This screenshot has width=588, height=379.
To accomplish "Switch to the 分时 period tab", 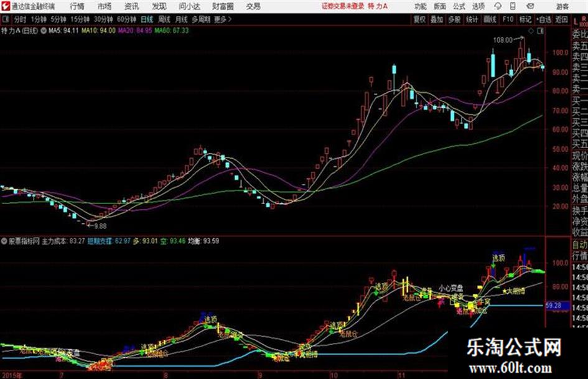I will (x=20, y=19).
